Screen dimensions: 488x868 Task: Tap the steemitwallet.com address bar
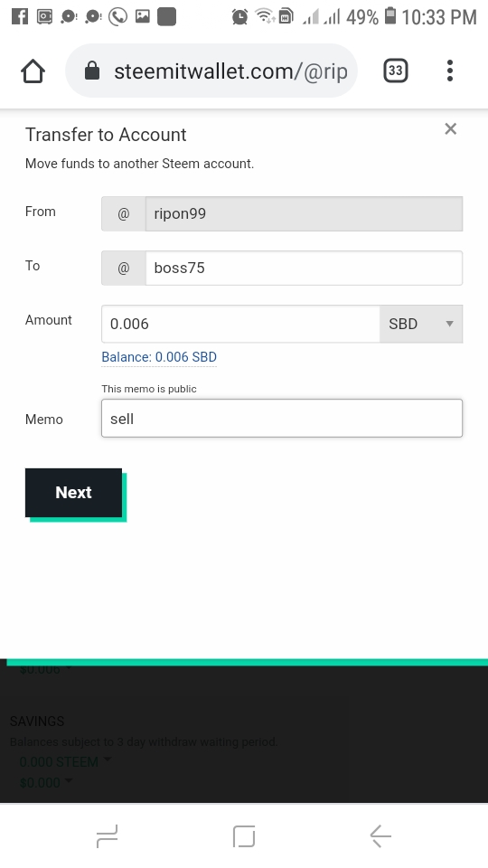[x=211, y=71]
